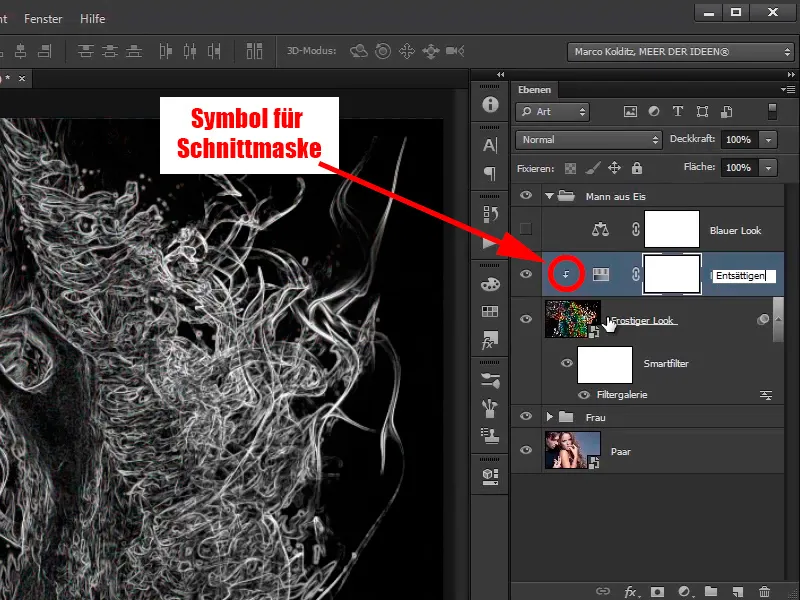The image size is (800, 600).
Task: Toggle the layer filtering on/off switch
Action: (x=772, y=112)
